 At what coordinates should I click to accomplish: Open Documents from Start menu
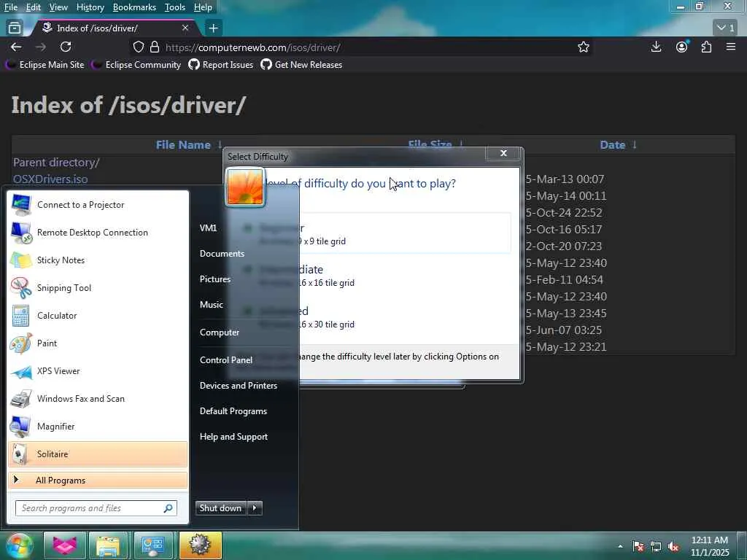(x=222, y=254)
